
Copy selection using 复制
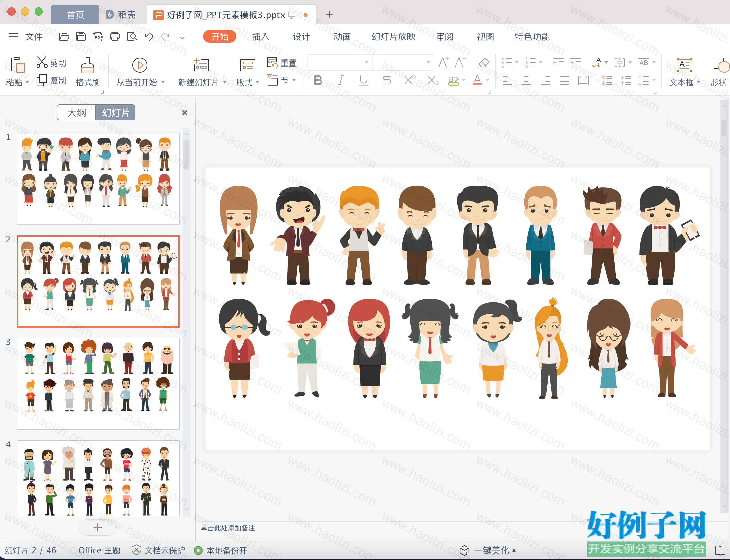(x=52, y=80)
